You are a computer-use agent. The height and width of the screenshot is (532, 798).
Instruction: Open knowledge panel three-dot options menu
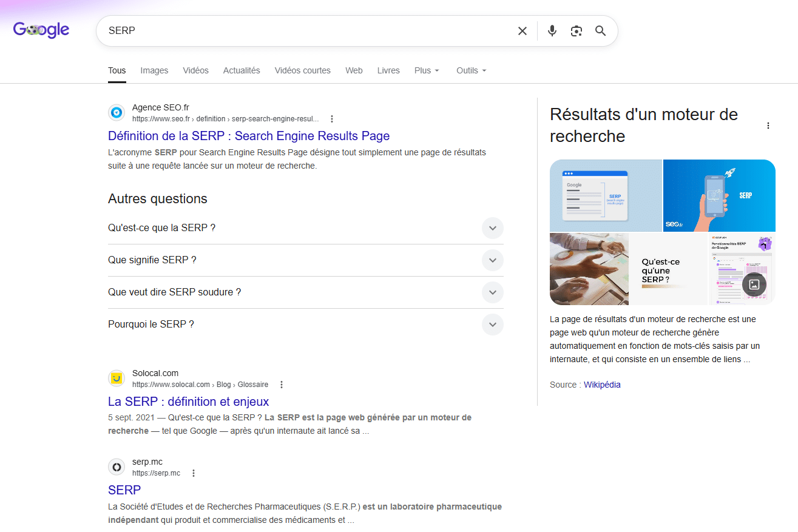click(768, 126)
